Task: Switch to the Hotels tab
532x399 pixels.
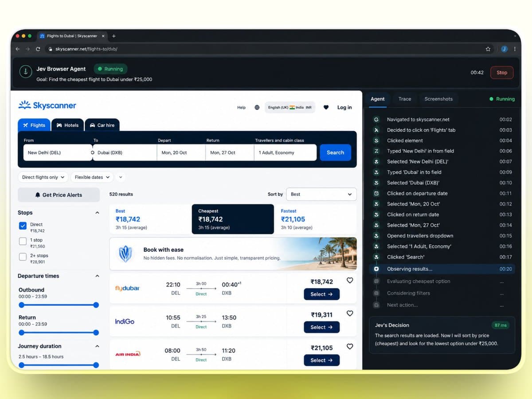Action: [x=67, y=125]
